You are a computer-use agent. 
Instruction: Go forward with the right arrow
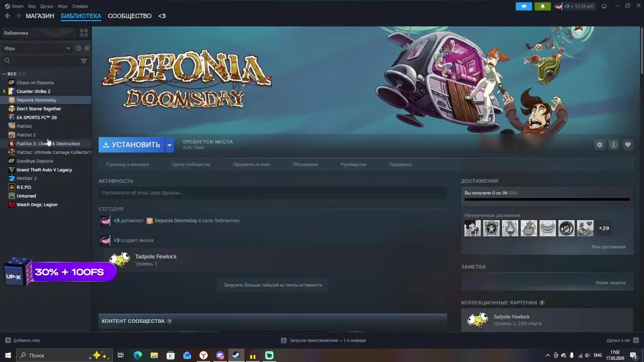tap(18, 16)
